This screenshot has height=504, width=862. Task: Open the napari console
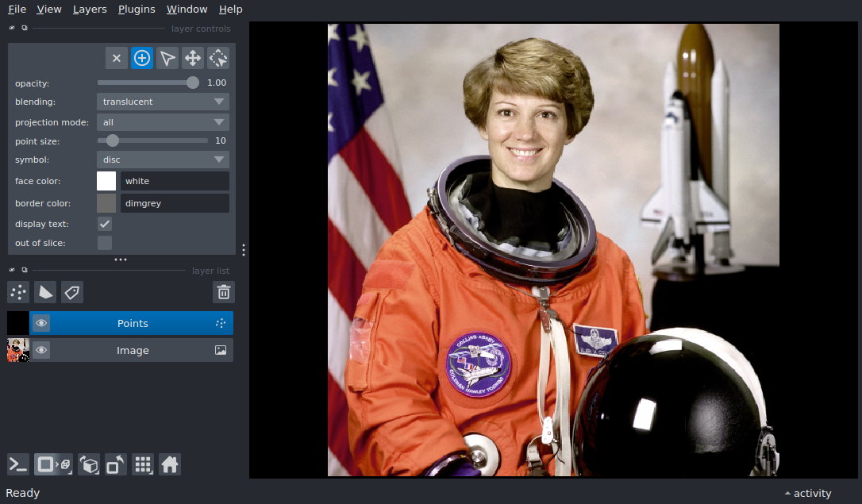[18, 464]
